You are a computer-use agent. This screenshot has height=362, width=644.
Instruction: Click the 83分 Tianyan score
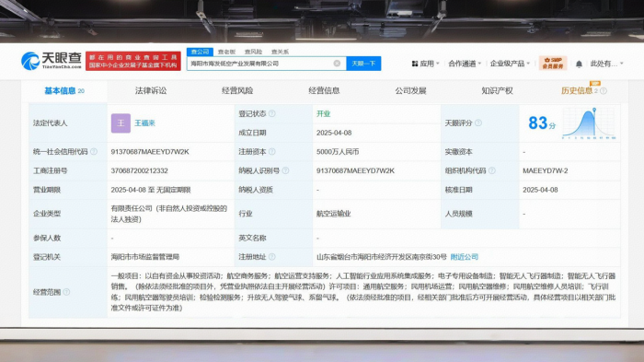point(542,123)
